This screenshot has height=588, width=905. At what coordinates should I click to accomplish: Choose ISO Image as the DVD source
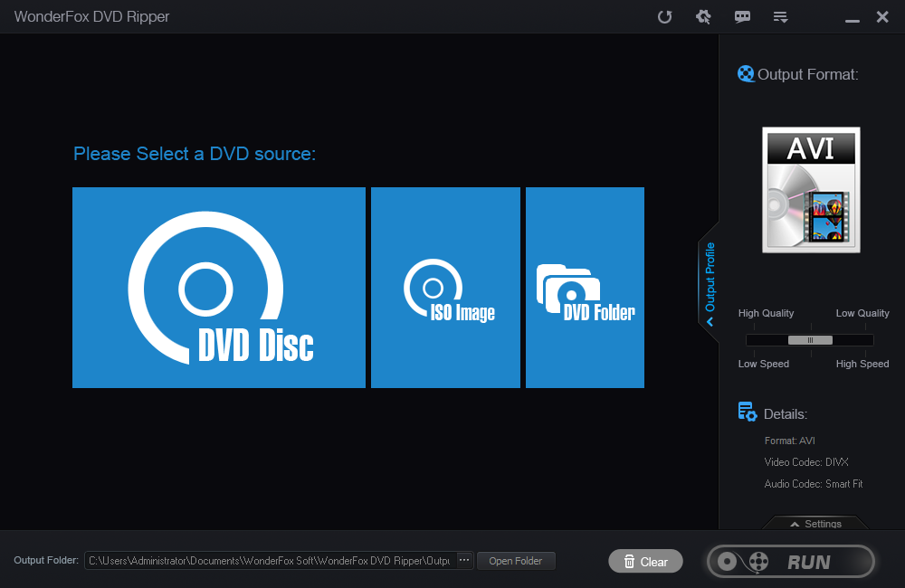[x=445, y=288]
